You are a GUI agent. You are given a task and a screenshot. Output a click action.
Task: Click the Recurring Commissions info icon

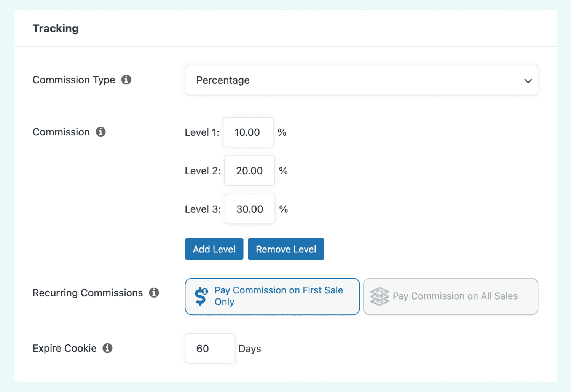pyautogui.click(x=154, y=293)
